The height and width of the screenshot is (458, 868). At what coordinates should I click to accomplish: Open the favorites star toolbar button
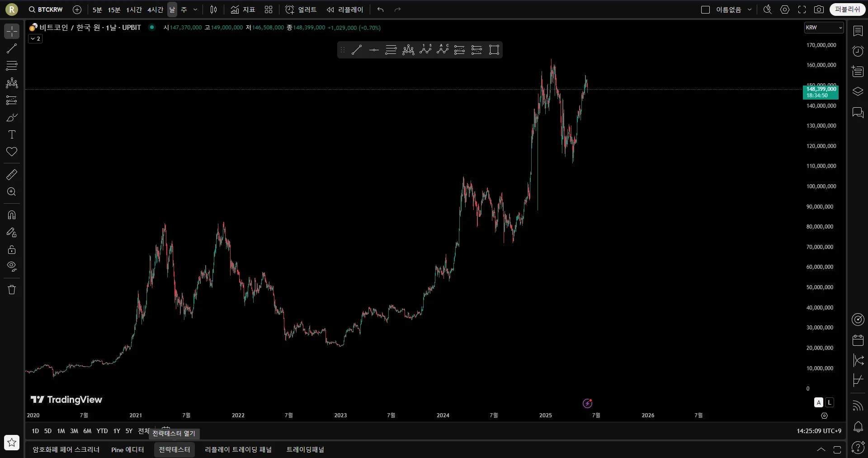(x=12, y=443)
